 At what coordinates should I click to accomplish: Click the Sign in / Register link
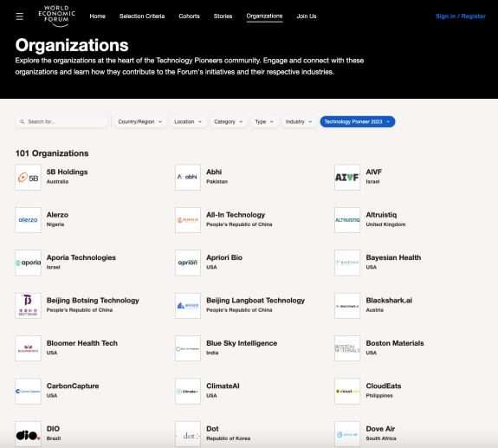461,16
